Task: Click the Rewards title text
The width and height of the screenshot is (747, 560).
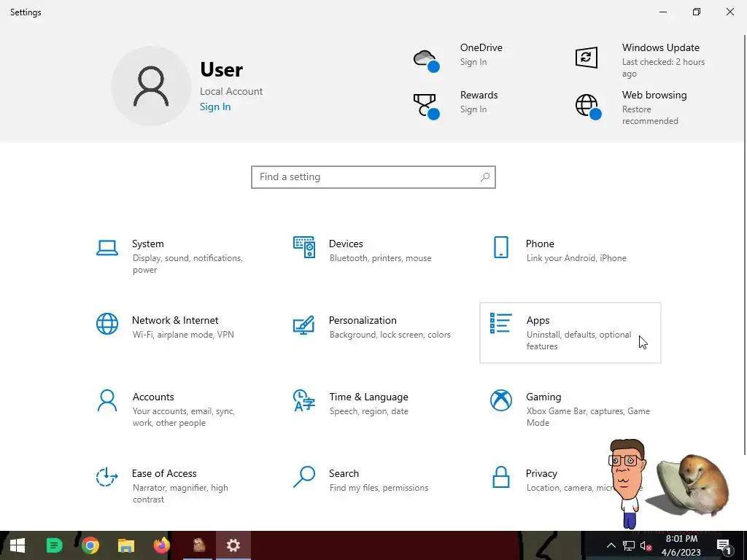Action: tap(479, 96)
